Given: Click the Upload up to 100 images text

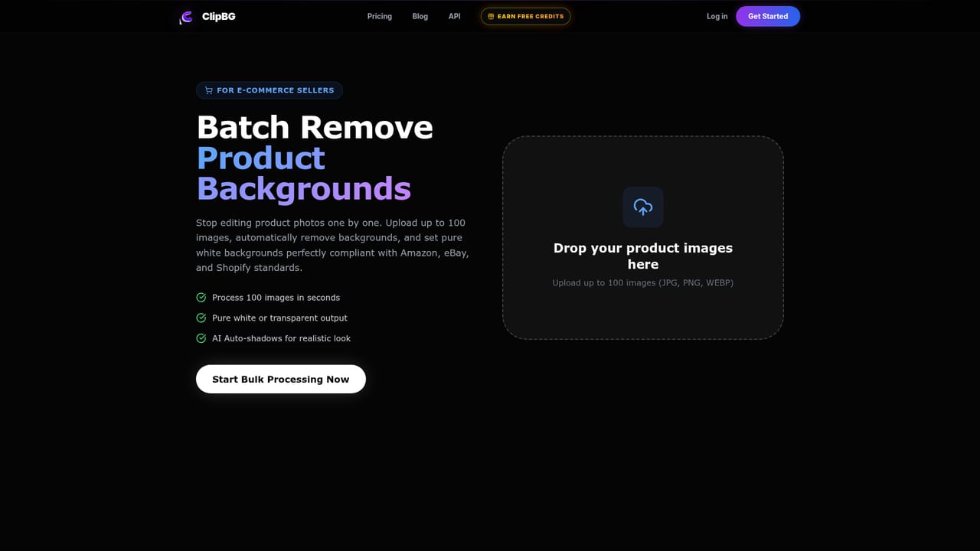Looking at the screenshot, I should [x=643, y=282].
